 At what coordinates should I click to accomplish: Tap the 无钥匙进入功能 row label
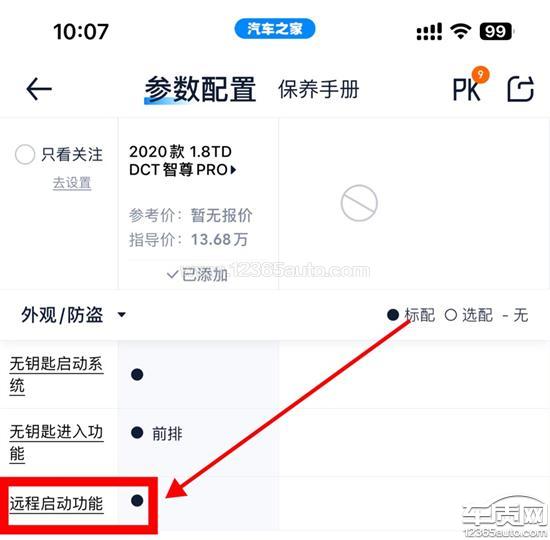[56, 443]
